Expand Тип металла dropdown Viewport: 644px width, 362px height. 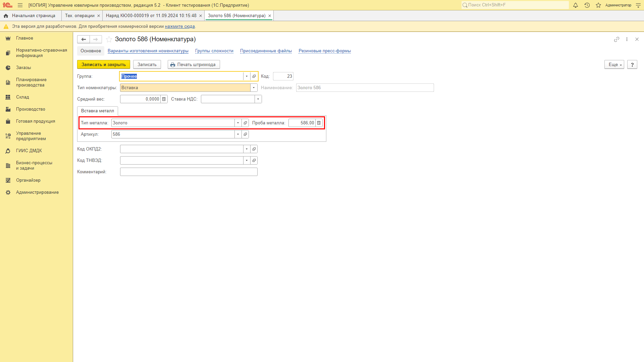(238, 123)
